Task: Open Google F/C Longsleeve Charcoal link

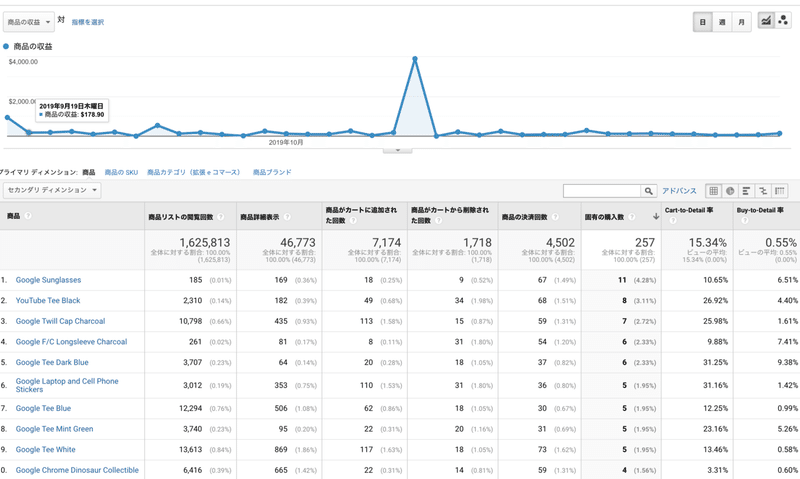Action: pos(71,342)
